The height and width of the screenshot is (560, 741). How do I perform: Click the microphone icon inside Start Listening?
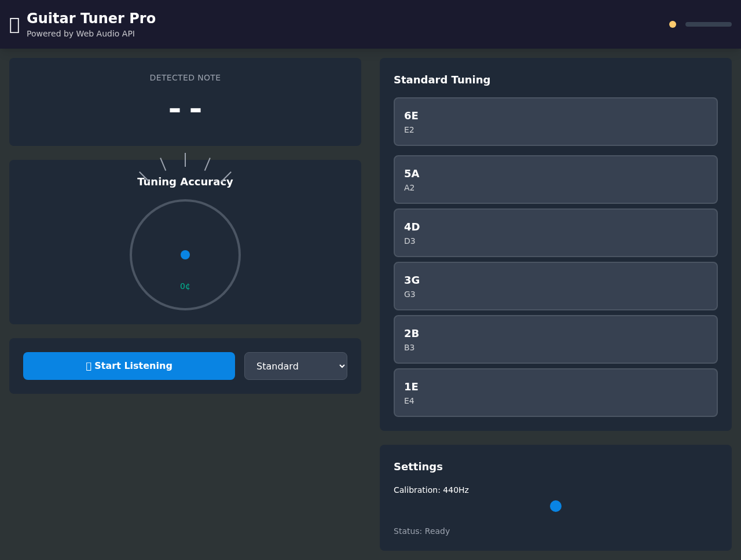coord(88,365)
